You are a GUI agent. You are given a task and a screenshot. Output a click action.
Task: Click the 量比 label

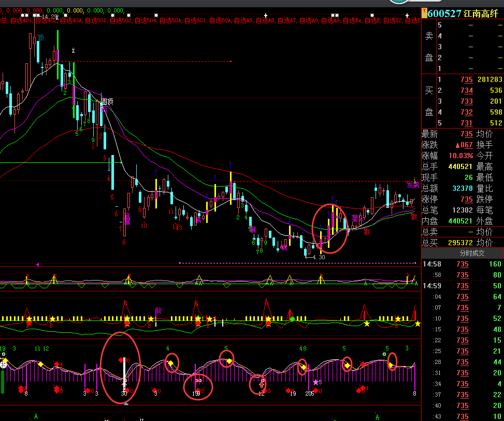pos(484,188)
